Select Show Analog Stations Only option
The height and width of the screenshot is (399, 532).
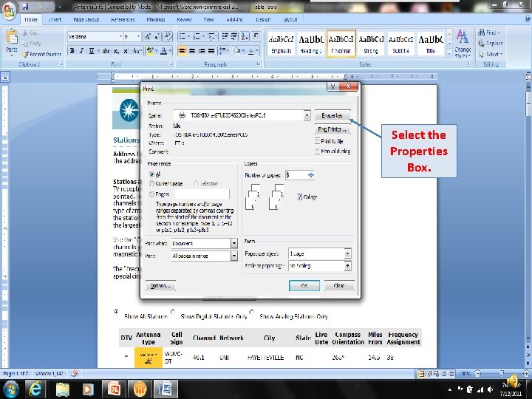pyautogui.click(x=251, y=312)
